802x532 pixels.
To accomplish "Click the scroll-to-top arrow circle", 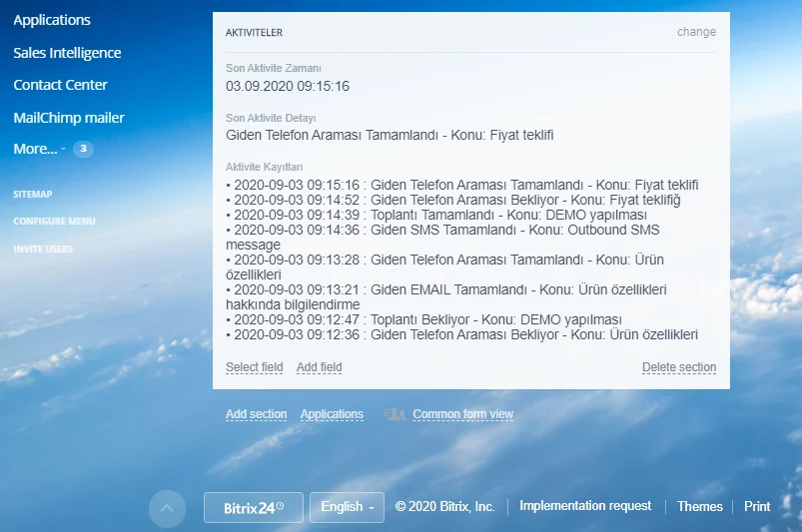I will 167,508.
